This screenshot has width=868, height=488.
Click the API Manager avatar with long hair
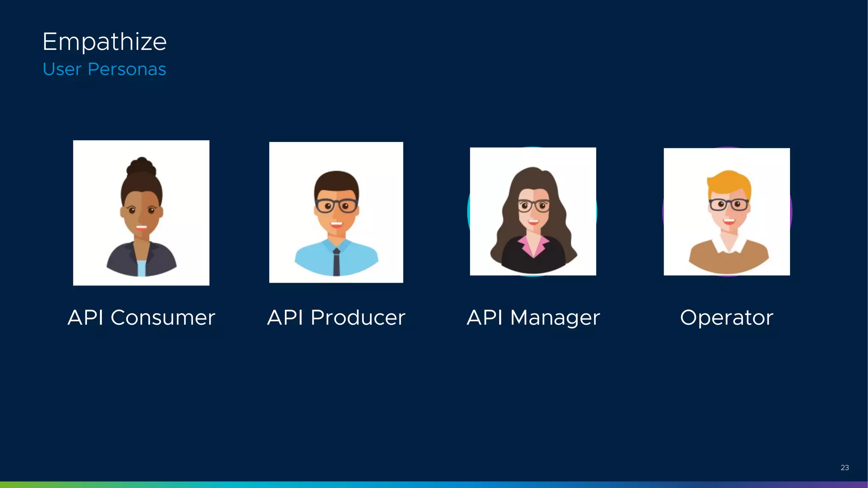tap(533, 211)
